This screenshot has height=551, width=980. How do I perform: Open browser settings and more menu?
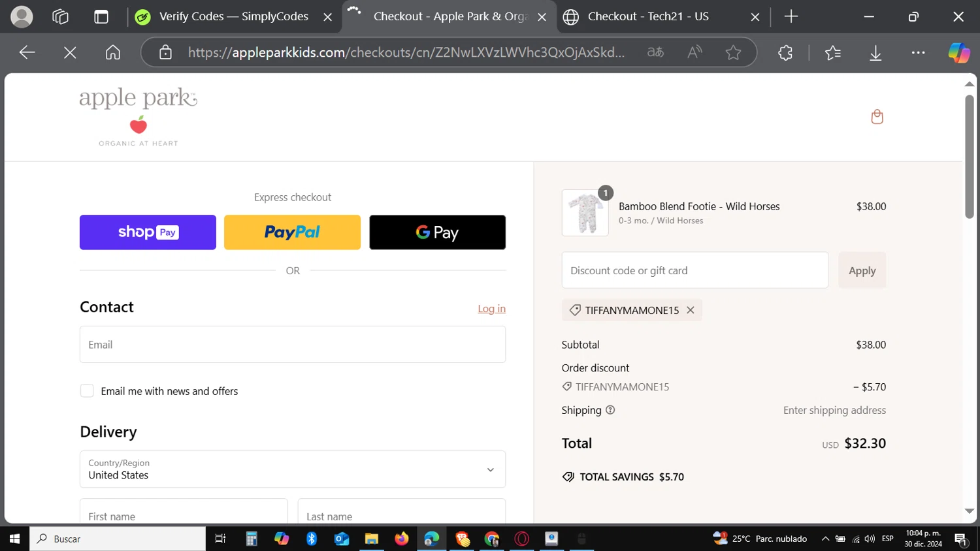click(918, 52)
